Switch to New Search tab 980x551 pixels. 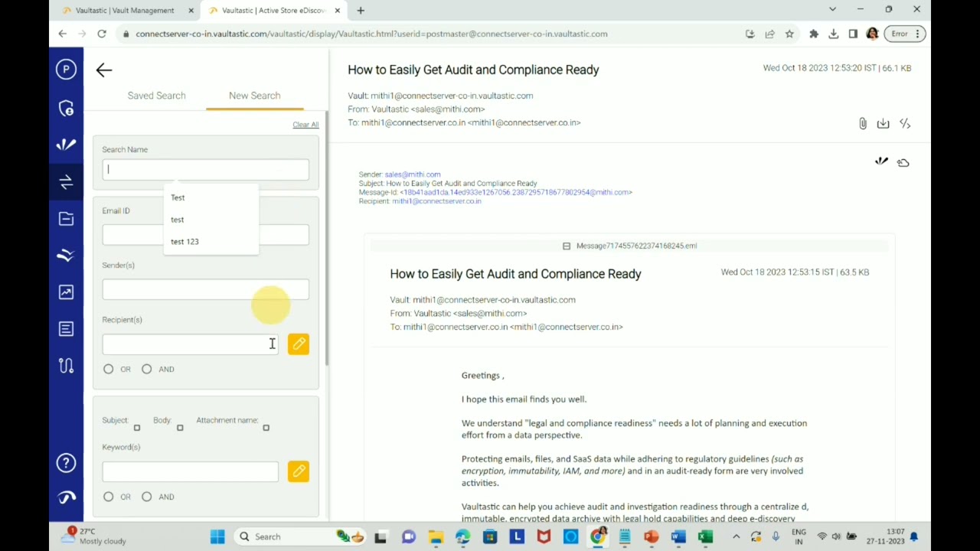[254, 96]
